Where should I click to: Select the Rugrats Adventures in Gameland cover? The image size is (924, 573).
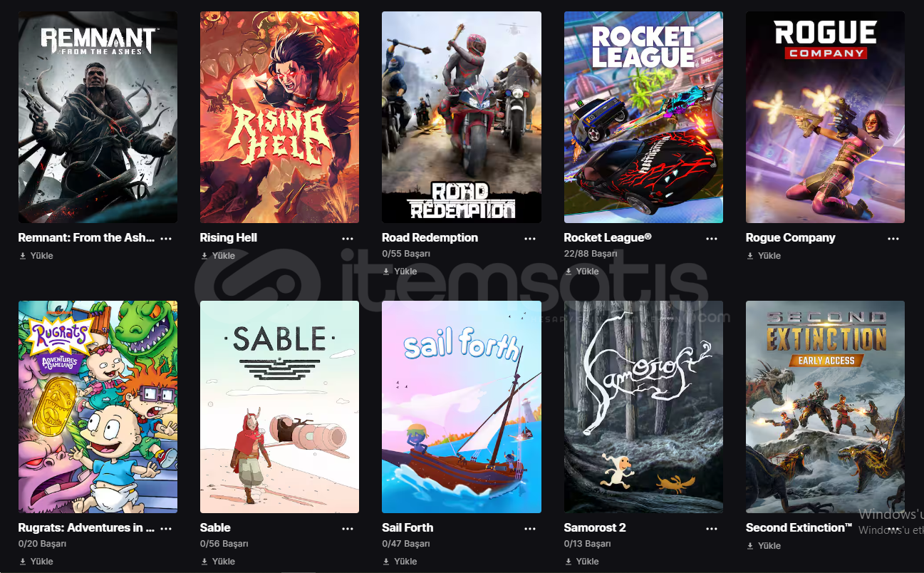[x=98, y=407]
